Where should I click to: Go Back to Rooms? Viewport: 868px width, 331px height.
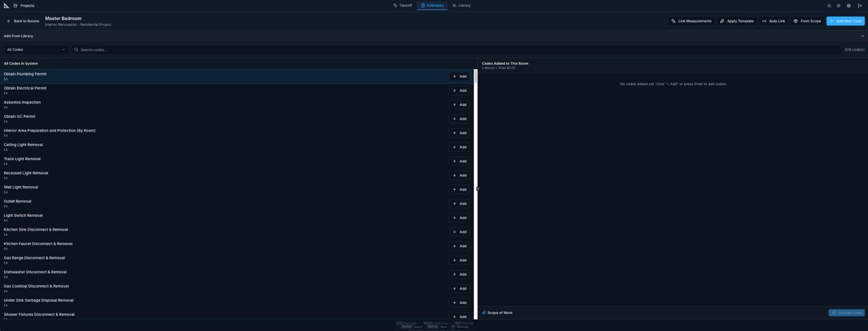[x=23, y=21]
